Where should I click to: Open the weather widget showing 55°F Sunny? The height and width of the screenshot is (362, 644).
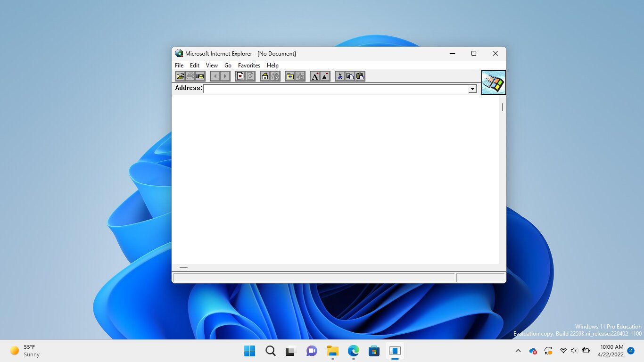point(26,351)
